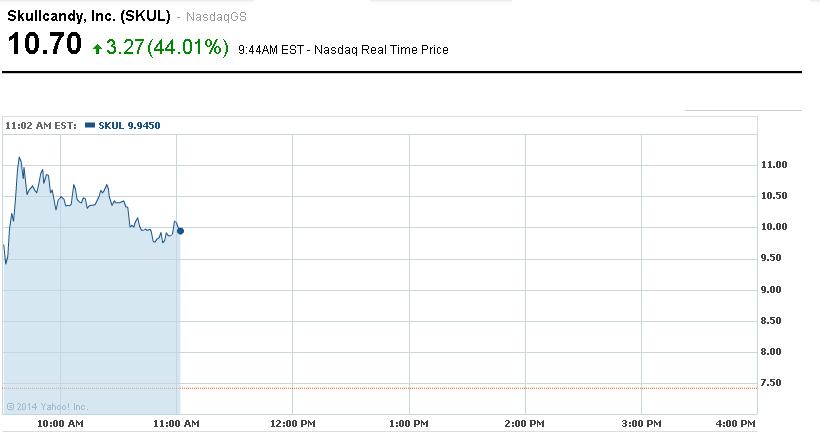This screenshot has width=820, height=432.
Task: Click the 11:00 AM time axis label
Action: pos(176,424)
